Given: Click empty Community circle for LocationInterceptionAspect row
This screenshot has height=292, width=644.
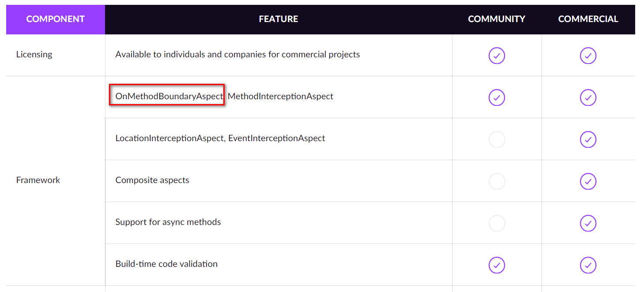Looking at the screenshot, I should (497, 139).
